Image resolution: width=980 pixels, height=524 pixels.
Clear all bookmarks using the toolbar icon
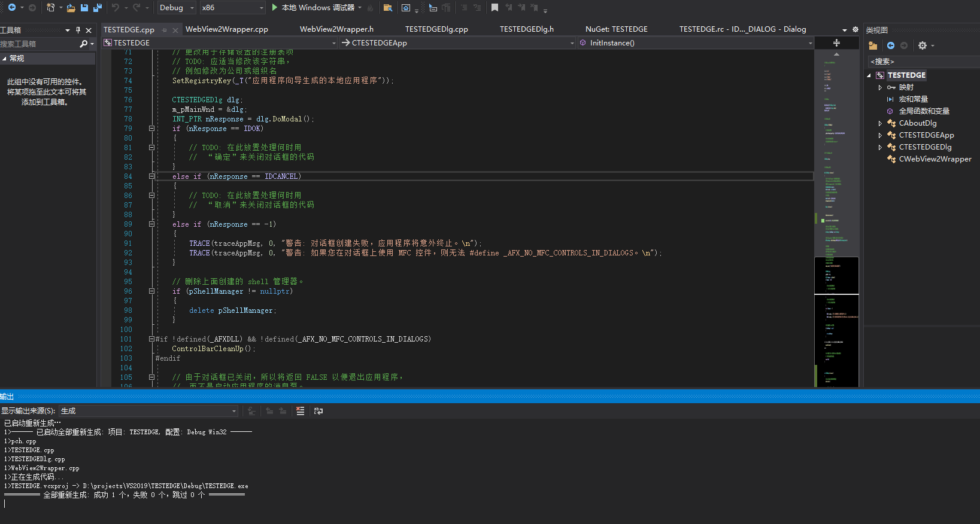[x=534, y=7]
